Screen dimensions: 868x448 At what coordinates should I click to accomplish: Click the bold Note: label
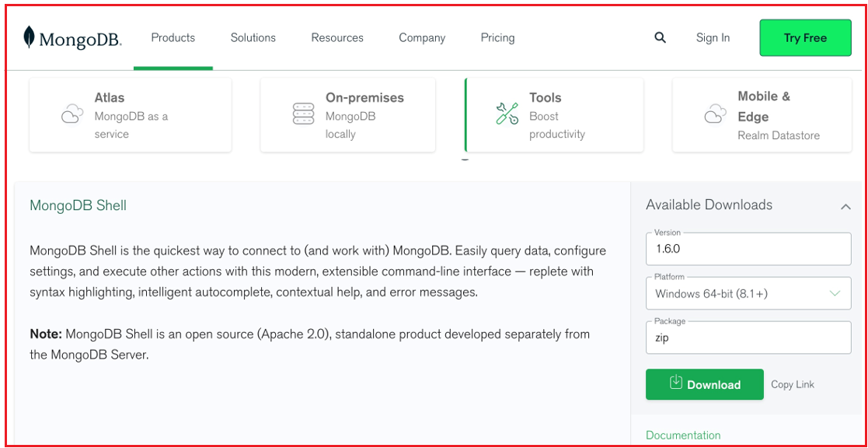tap(46, 334)
